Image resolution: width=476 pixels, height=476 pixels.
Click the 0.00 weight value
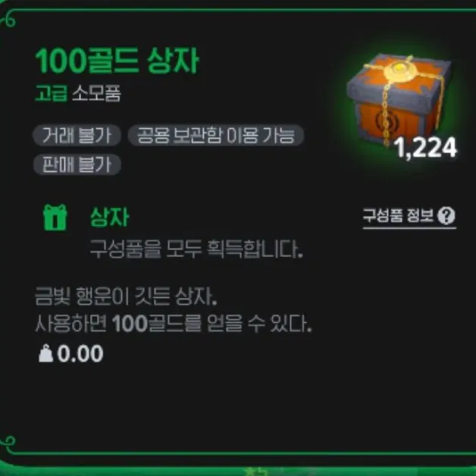click(x=80, y=354)
